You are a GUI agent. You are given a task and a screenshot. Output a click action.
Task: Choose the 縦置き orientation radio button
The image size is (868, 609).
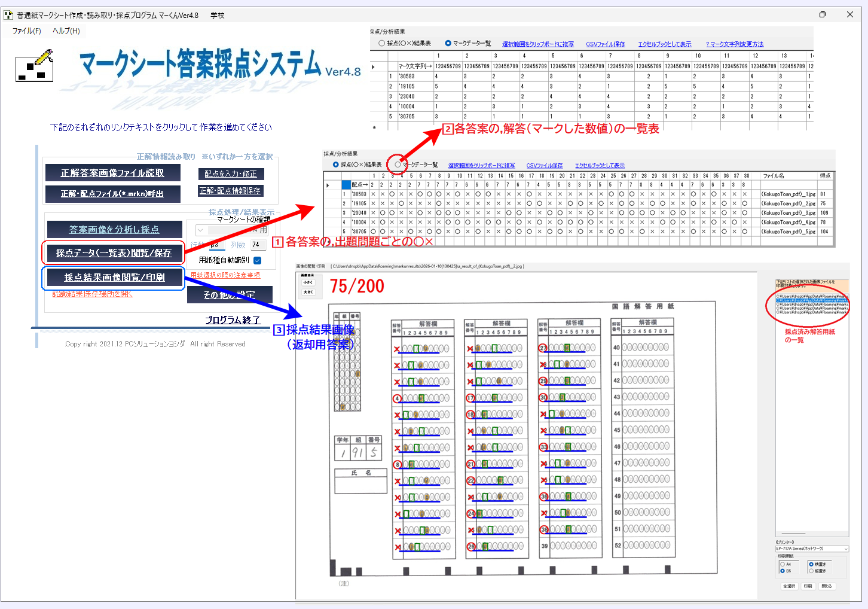(811, 571)
